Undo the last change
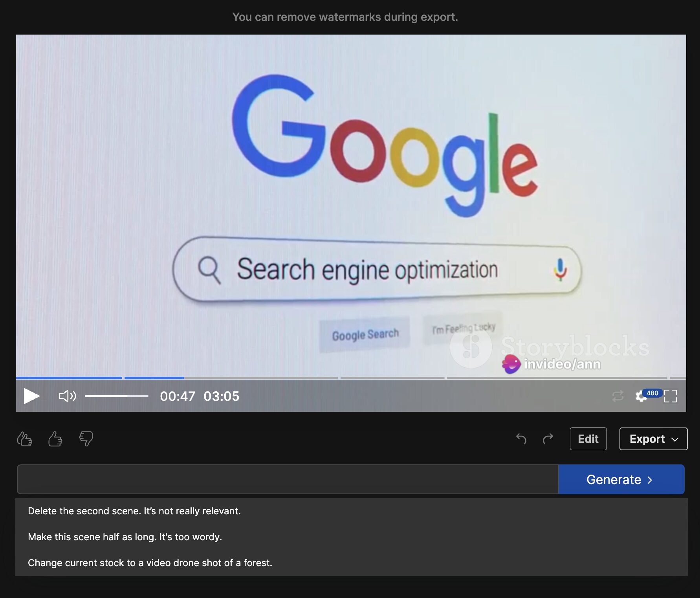700x598 pixels. [521, 438]
